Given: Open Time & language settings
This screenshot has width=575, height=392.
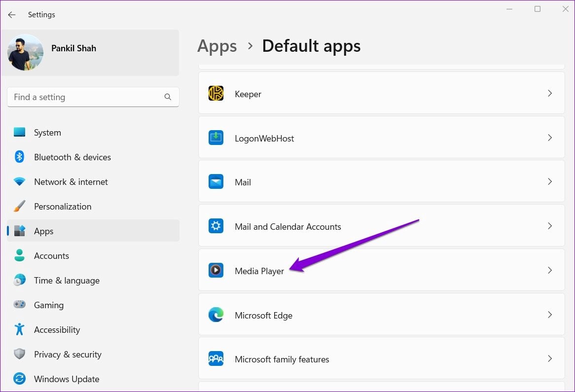Looking at the screenshot, I should 67,281.
